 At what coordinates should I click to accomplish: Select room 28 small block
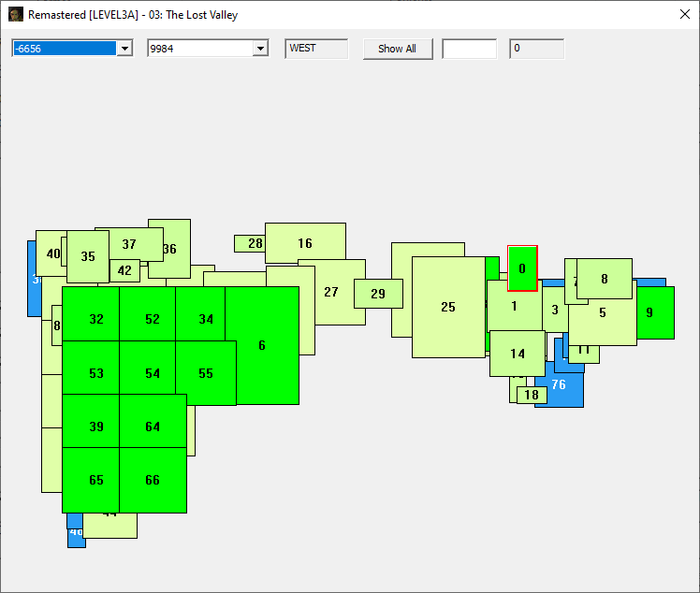[250, 243]
